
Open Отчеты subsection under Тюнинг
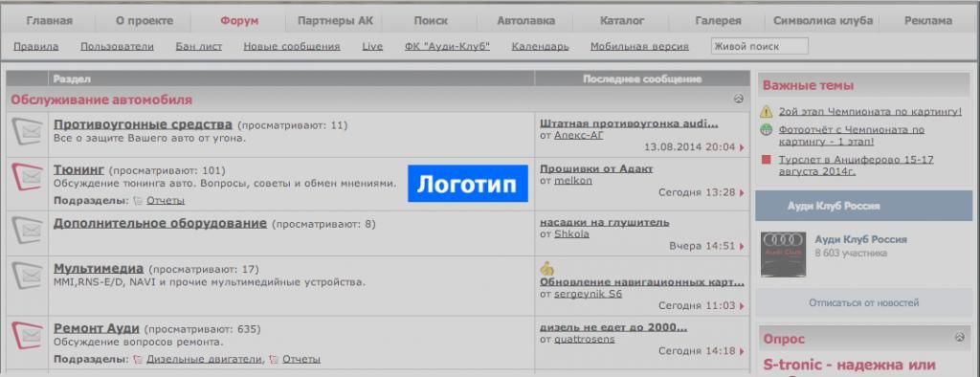(166, 201)
